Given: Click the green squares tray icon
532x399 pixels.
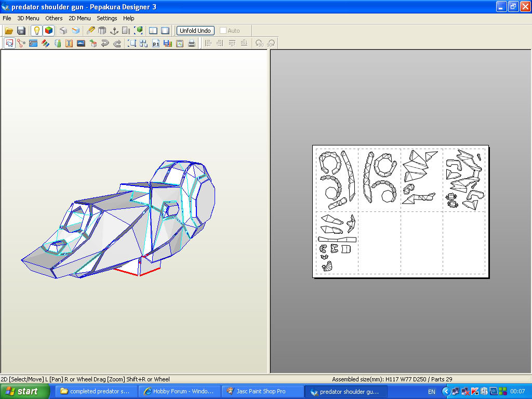Looking at the screenshot, I should [x=503, y=392].
